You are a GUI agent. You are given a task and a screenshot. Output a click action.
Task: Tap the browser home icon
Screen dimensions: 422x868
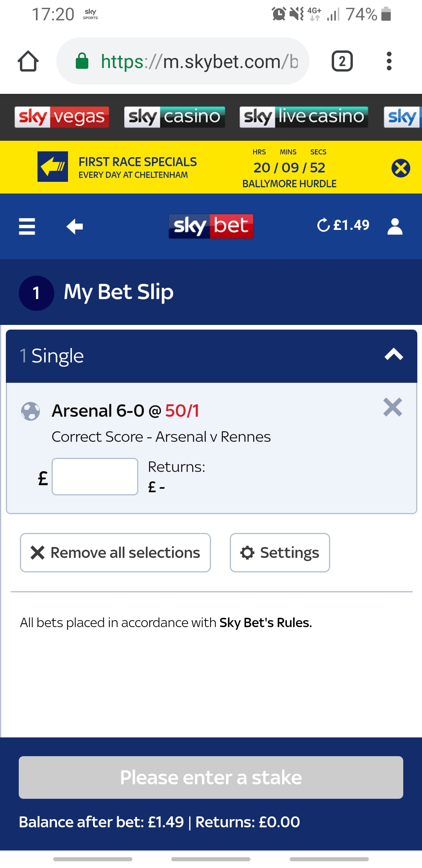coord(28,61)
